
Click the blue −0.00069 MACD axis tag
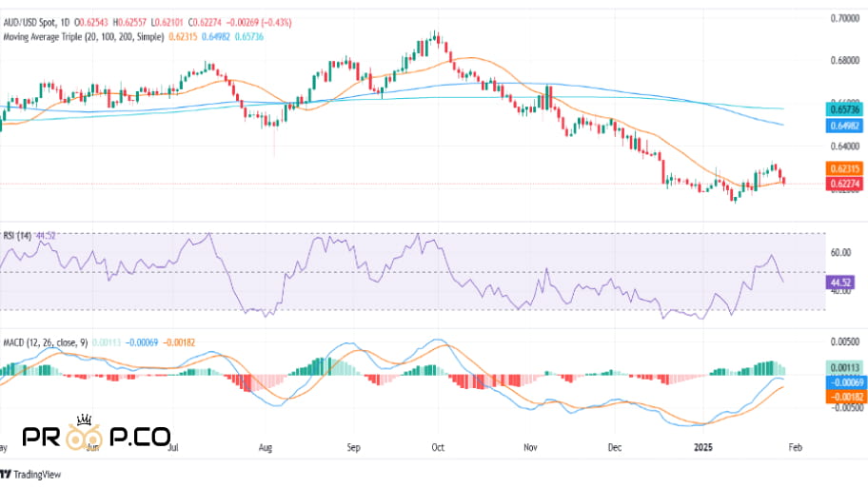(x=845, y=382)
